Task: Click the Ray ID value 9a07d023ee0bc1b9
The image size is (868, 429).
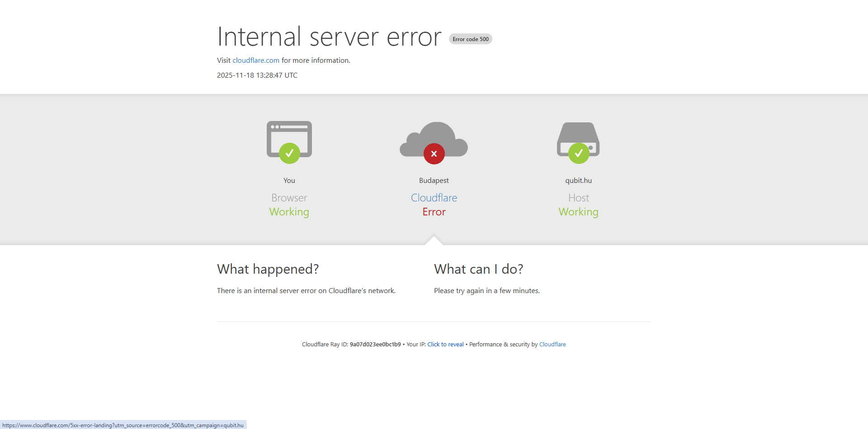Action: click(x=375, y=345)
